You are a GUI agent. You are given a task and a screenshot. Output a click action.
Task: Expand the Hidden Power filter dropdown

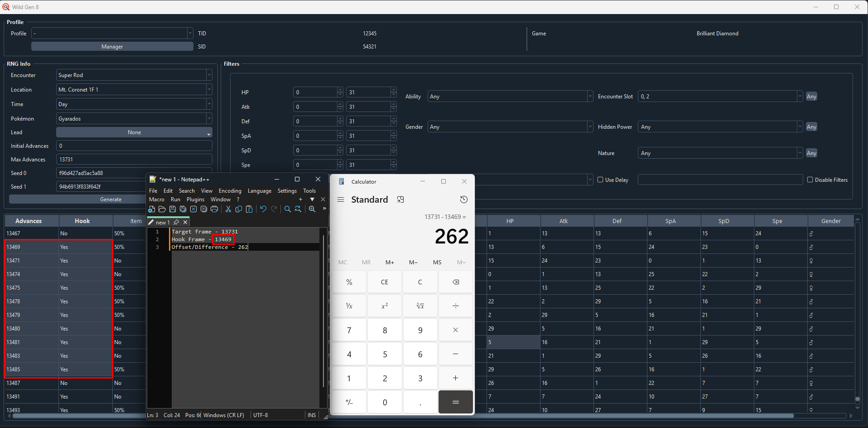click(x=720, y=127)
